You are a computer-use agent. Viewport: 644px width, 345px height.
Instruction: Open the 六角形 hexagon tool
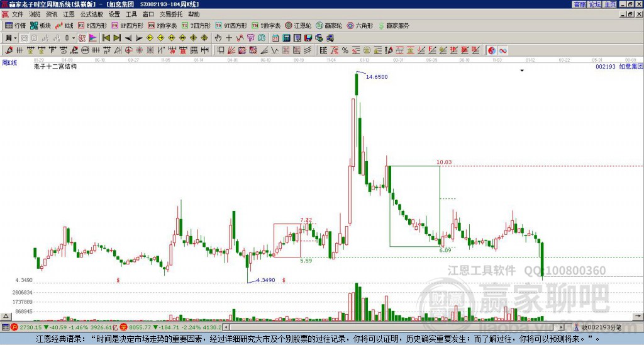pos(360,25)
